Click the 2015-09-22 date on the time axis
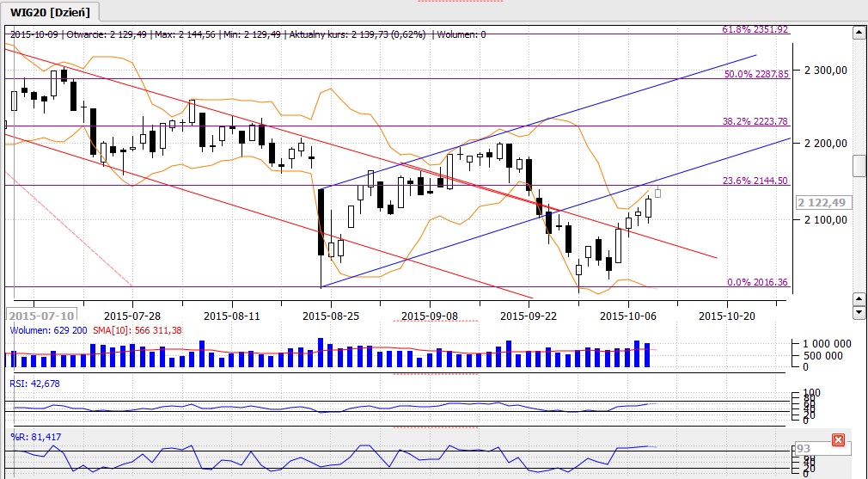This screenshot has height=479, width=868. click(x=529, y=316)
